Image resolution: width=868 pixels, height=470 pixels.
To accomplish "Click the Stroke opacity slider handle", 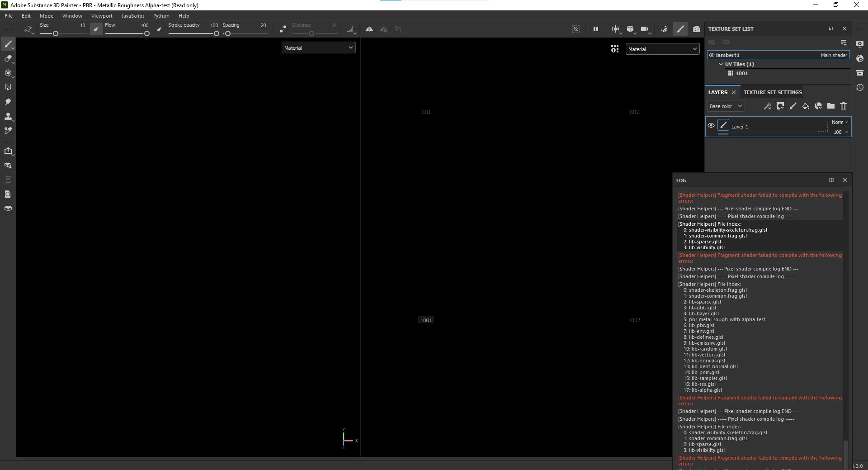I will [x=217, y=33].
